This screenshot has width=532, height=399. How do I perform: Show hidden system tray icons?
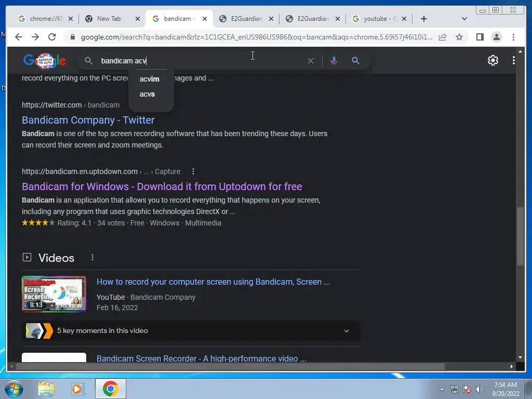(442, 389)
